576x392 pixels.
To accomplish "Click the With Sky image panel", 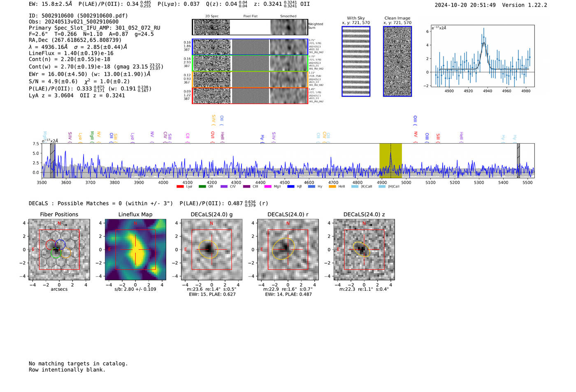I will 356,61.
